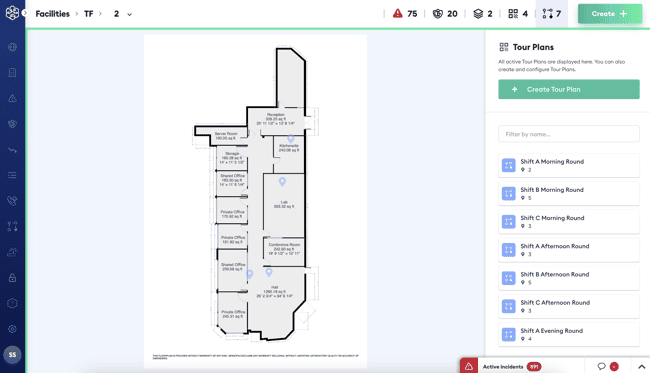The width and height of the screenshot is (650, 373).
Task: Open Shift B Afternoon Round plan
Action: point(569,278)
